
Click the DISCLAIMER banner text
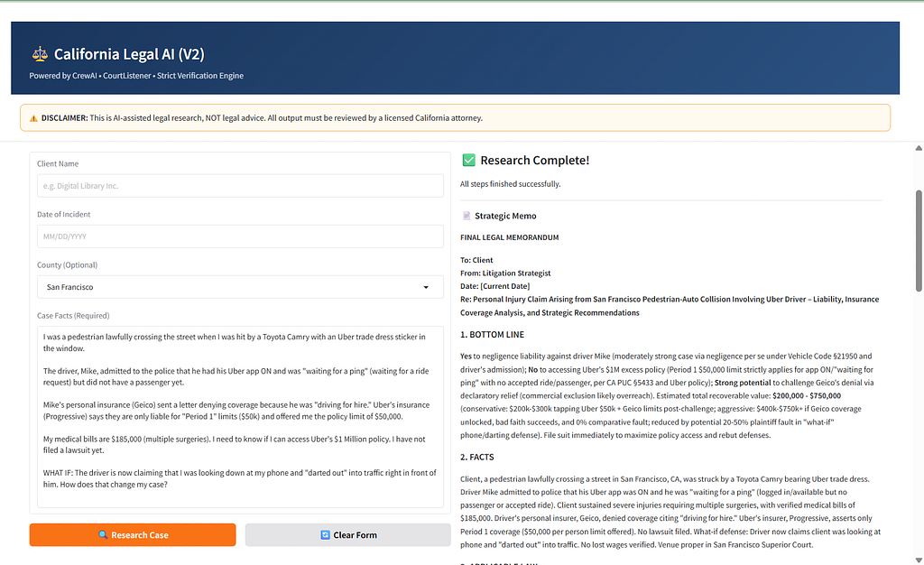262,118
